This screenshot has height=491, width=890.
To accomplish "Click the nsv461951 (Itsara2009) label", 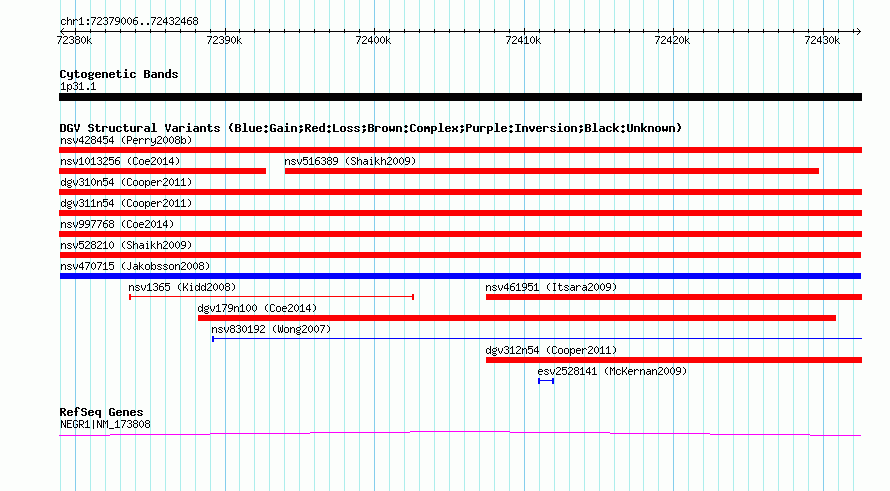I will coord(551,287).
